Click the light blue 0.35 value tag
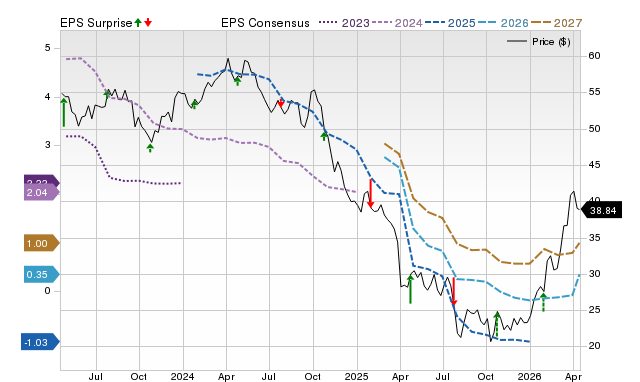640x382 pixels. click(41, 275)
